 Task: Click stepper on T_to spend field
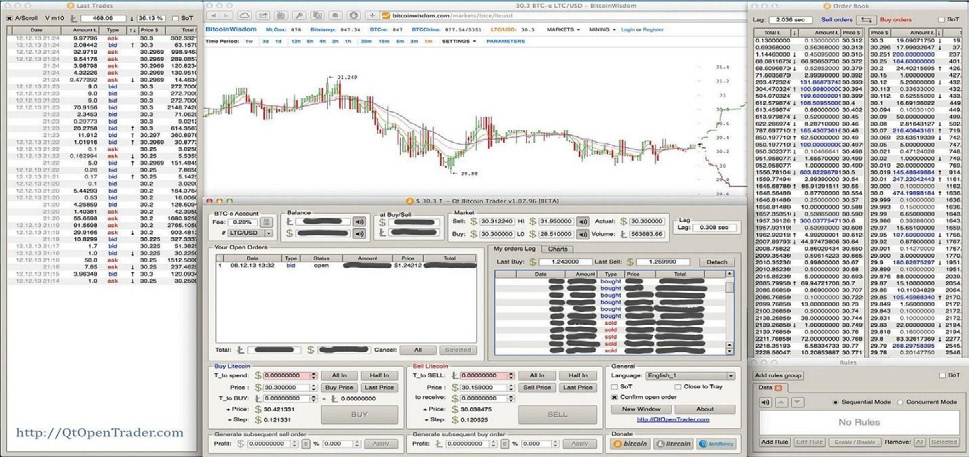(313, 375)
